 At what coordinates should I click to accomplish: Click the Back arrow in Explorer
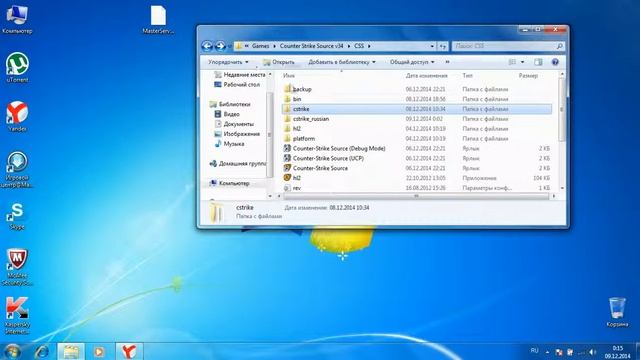(207, 46)
